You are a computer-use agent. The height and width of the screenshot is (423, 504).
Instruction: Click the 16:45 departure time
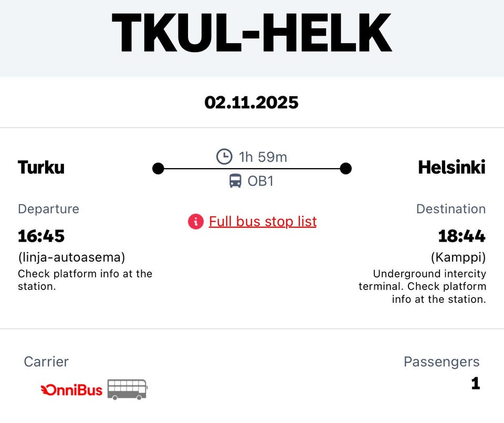click(41, 236)
